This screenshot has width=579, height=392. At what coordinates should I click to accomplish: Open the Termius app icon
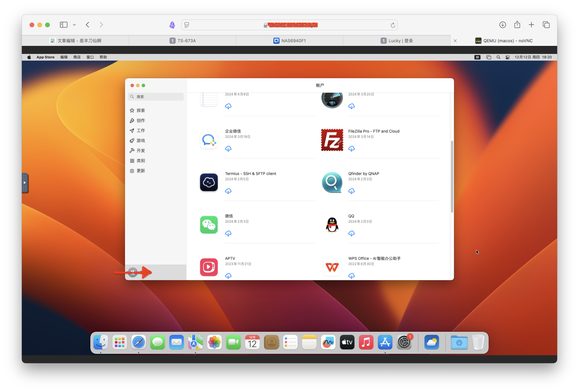(209, 182)
